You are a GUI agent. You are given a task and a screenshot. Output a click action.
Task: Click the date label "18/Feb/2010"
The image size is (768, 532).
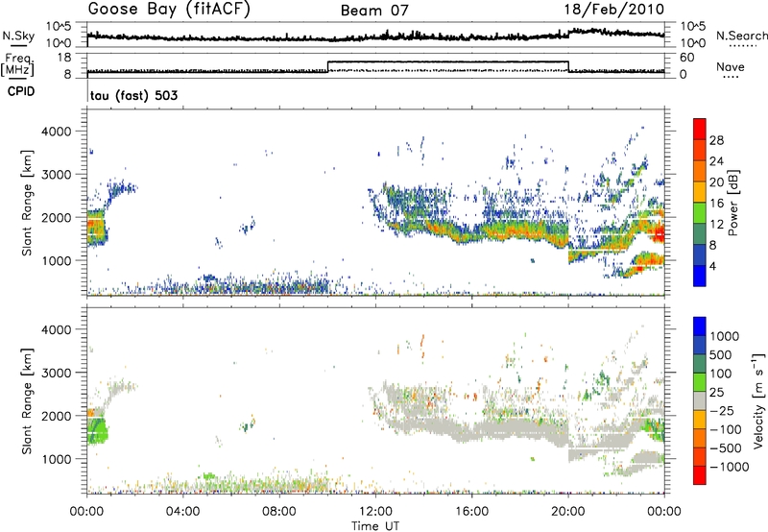click(x=614, y=10)
